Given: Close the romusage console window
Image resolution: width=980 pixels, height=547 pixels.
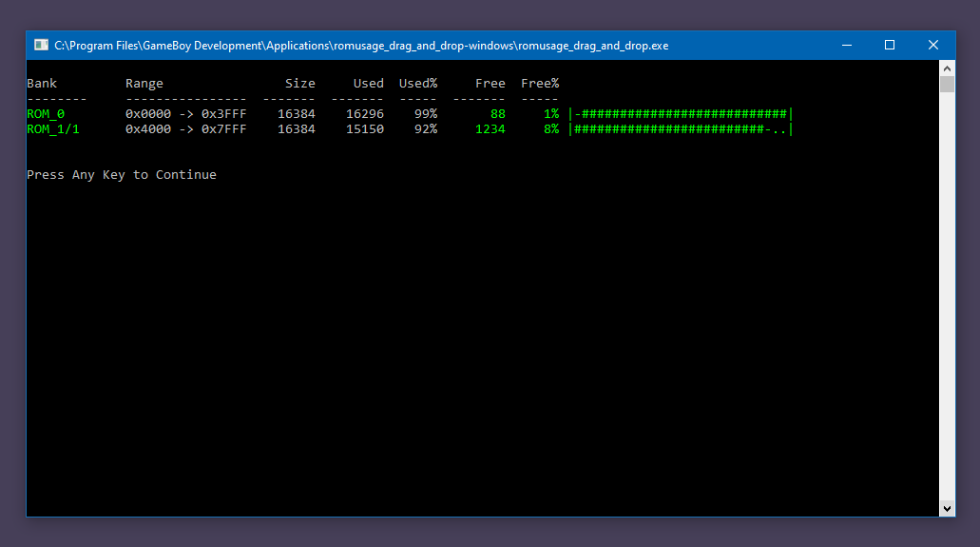Looking at the screenshot, I should [x=933, y=45].
